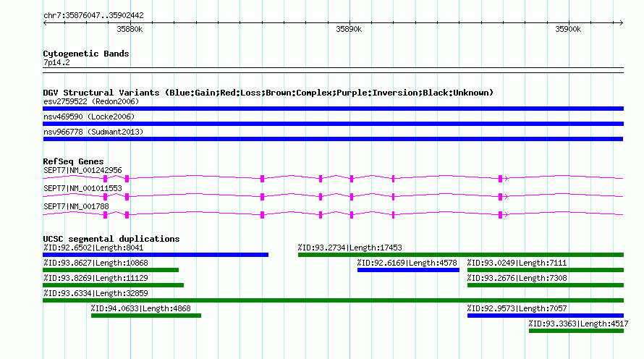Click the last exon arrow of SEPT7|NM_001242956
The image size is (644, 359).
[x=504, y=178]
